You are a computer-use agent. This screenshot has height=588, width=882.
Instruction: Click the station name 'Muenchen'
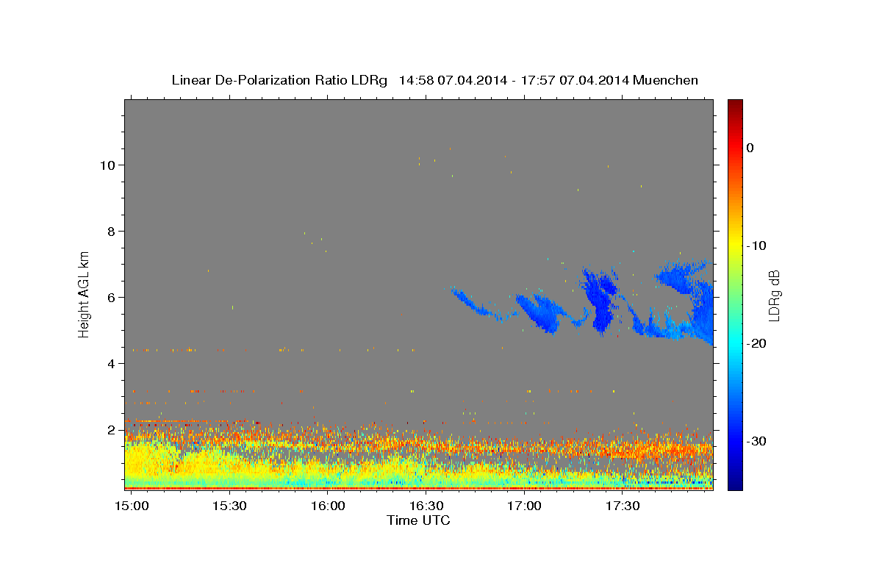tap(666, 80)
